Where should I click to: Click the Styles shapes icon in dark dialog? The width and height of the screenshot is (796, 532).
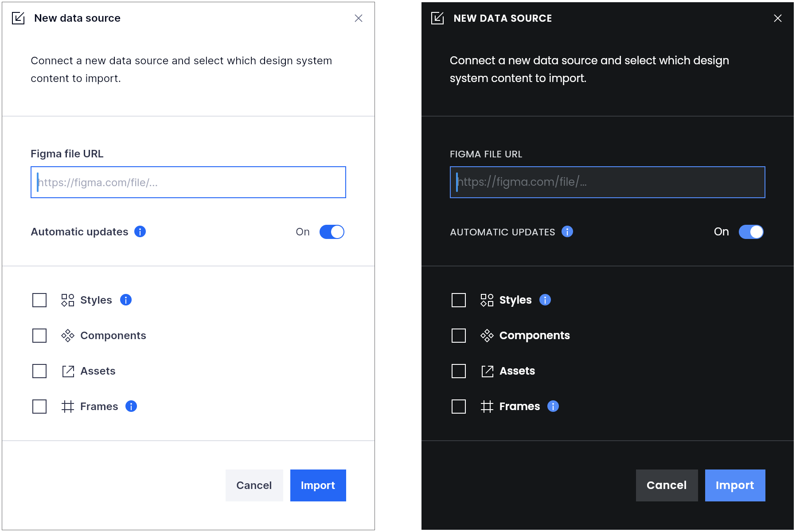point(487,300)
